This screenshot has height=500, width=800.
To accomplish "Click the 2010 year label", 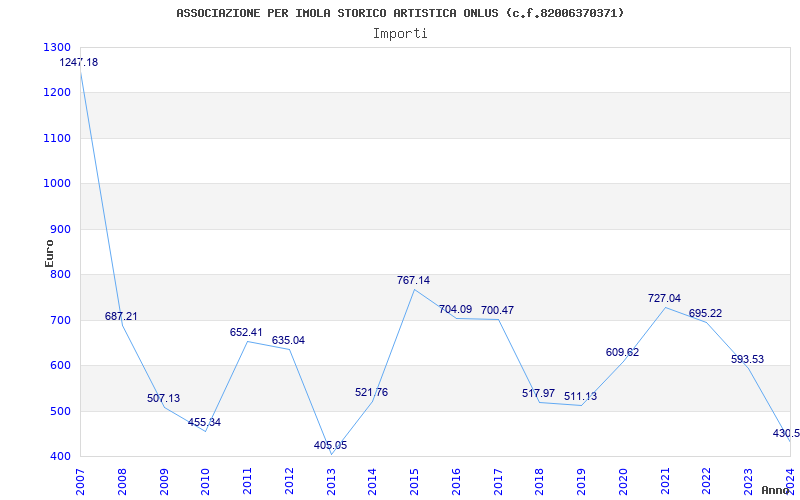I will pyautogui.click(x=206, y=482).
